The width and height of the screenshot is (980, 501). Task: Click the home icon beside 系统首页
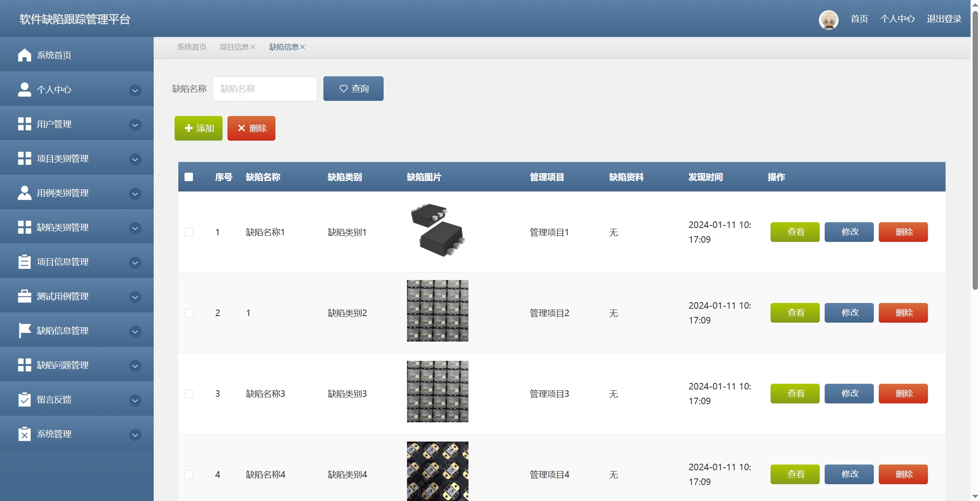(25, 55)
